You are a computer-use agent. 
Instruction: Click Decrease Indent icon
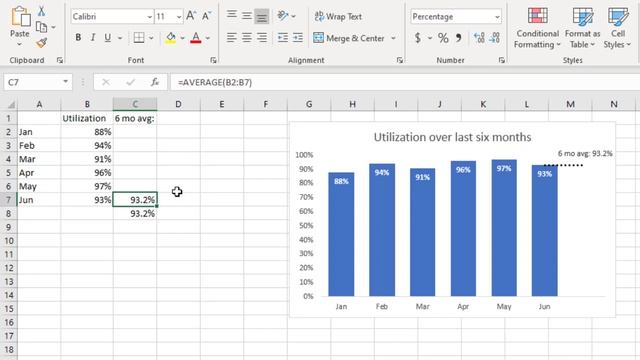click(282, 38)
